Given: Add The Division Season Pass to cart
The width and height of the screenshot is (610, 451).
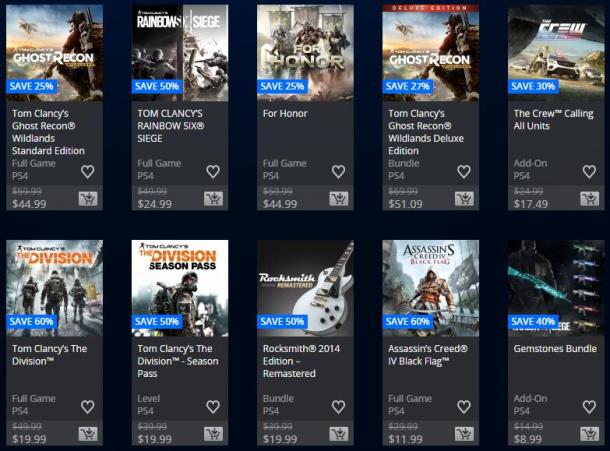Looking at the screenshot, I should pos(214,434).
